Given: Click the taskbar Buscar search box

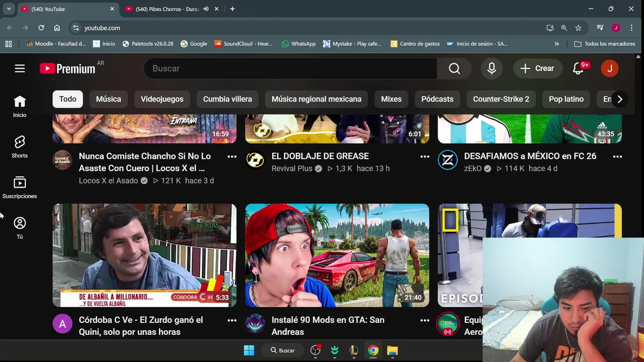Looking at the screenshot, I should coord(283,350).
